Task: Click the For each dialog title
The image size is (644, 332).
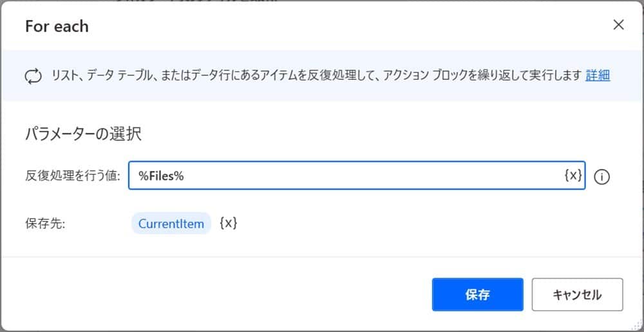Action: [x=57, y=26]
